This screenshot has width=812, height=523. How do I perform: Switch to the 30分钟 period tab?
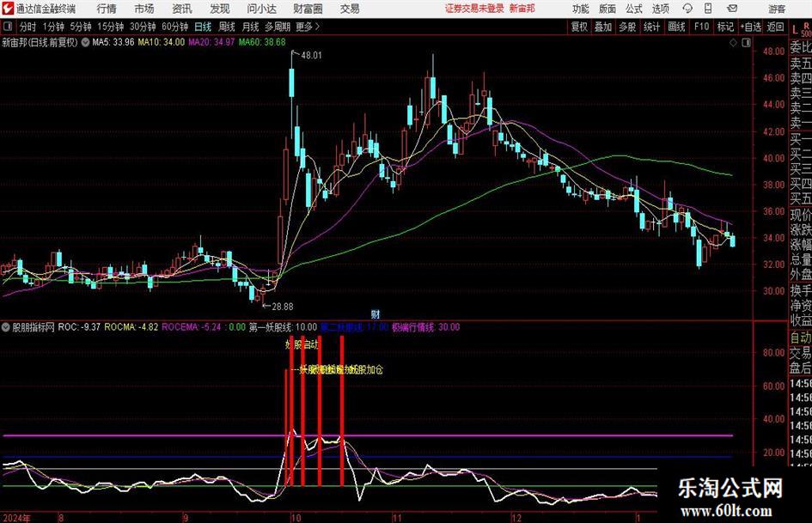pyautogui.click(x=143, y=27)
